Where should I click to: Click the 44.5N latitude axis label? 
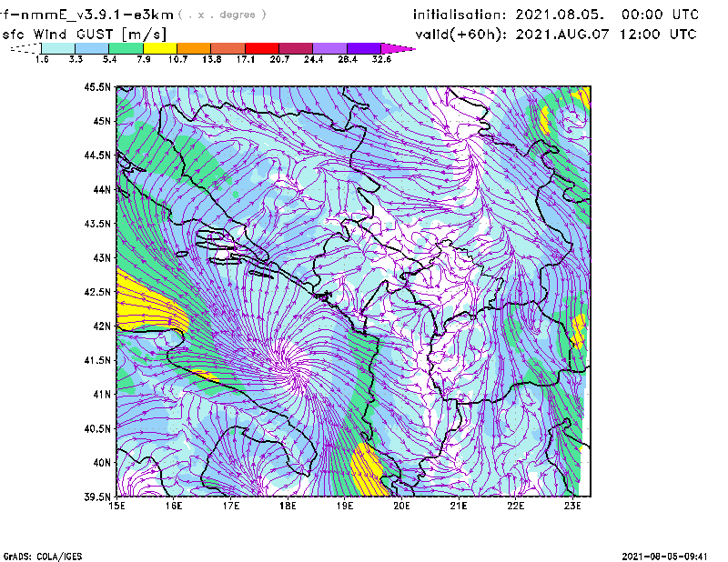click(x=97, y=155)
